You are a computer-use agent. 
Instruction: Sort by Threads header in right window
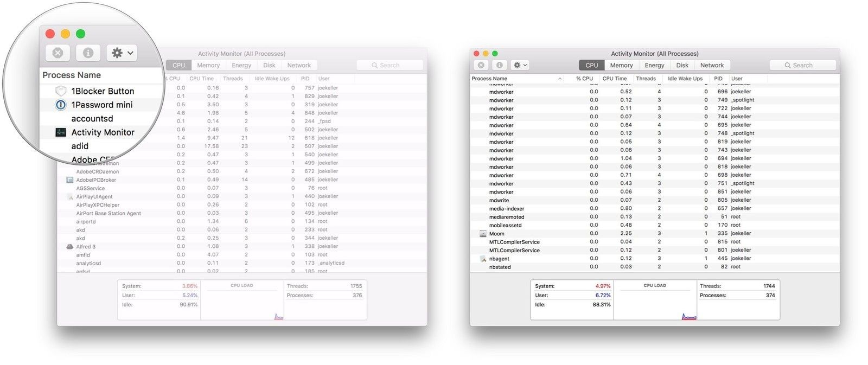646,79
